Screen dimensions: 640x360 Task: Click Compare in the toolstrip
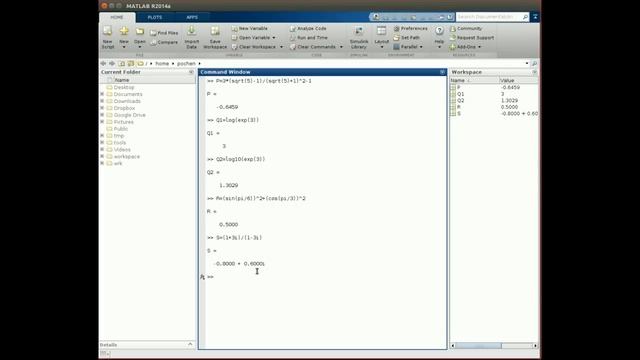164,42
